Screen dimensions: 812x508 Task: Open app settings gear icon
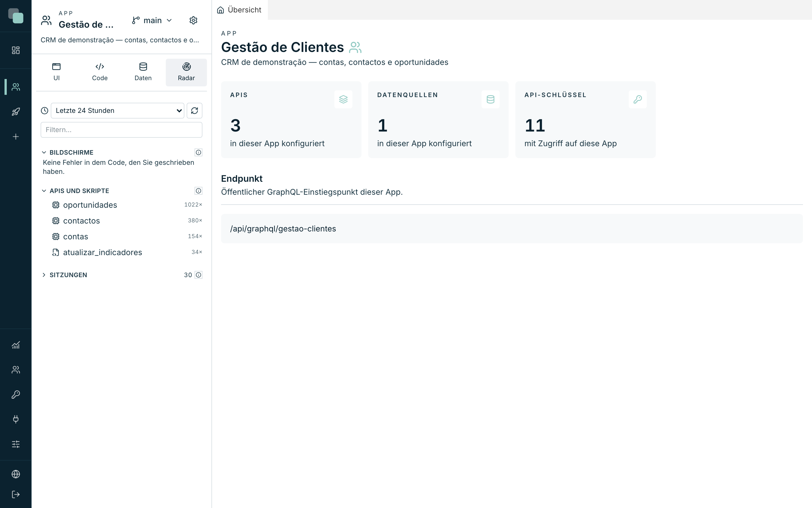click(193, 21)
